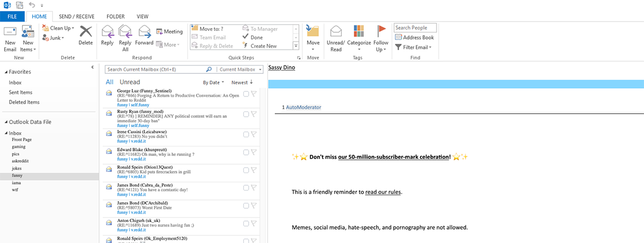Click the Reply All icon
644x243 pixels.
pyautogui.click(x=125, y=33)
